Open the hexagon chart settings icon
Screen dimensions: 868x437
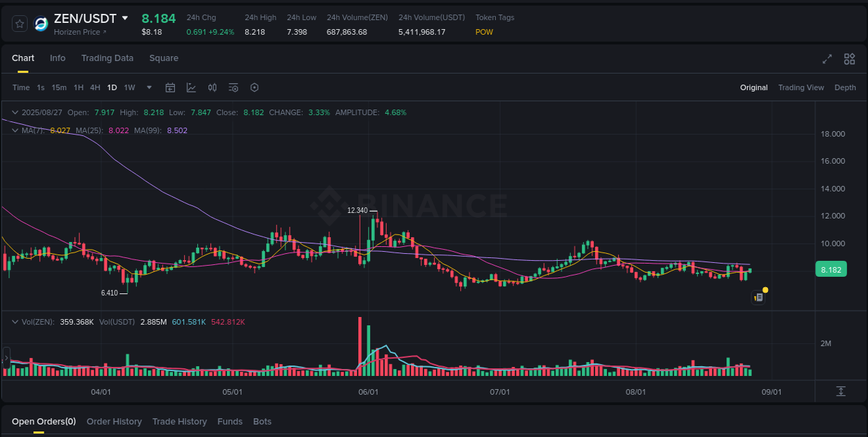(254, 87)
